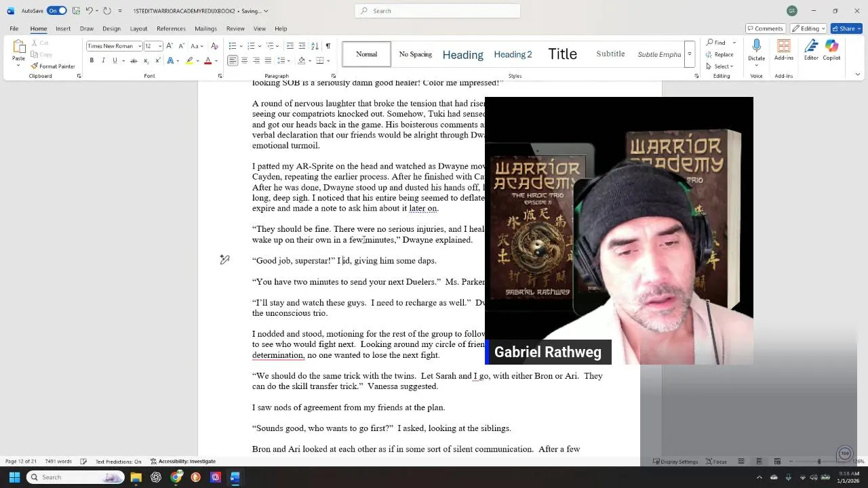Apply the Heading 2 style

click(x=513, y=54)
